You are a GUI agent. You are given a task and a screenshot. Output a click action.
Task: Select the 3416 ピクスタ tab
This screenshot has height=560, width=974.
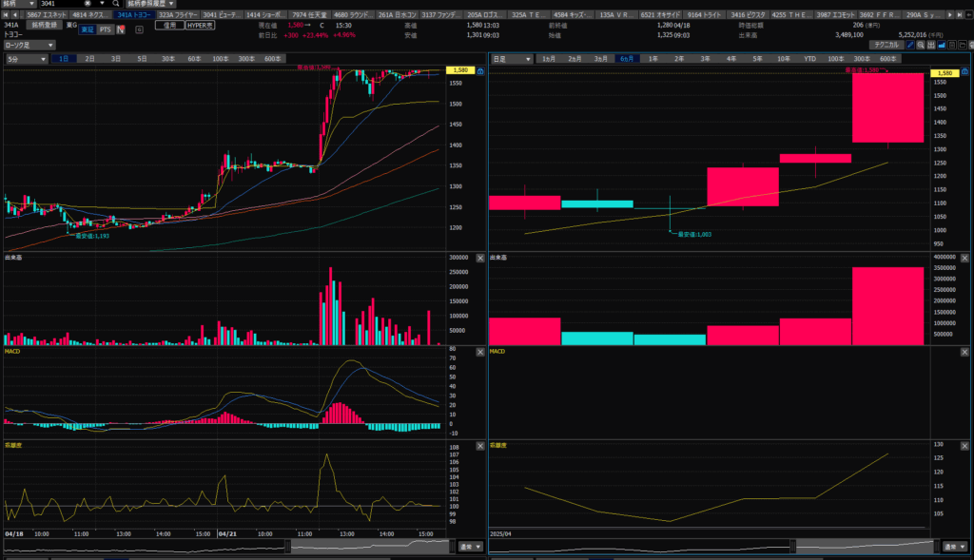coord(748,15)
